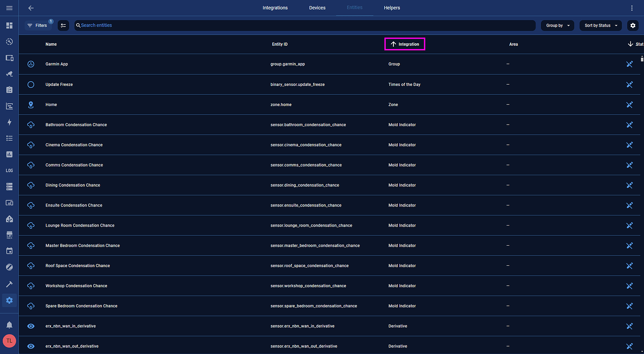644x354 pixels.
Task: Switch to the Devices tab
Action: (x=317, y=8)
